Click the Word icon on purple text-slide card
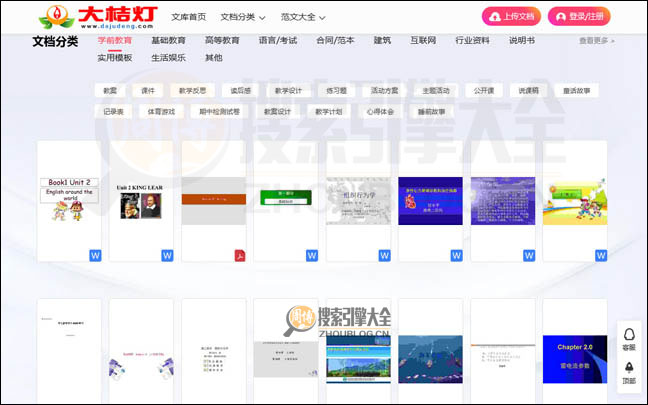This screenshot has height=405, width=648. pyautogui.click(x=529, y=255)
